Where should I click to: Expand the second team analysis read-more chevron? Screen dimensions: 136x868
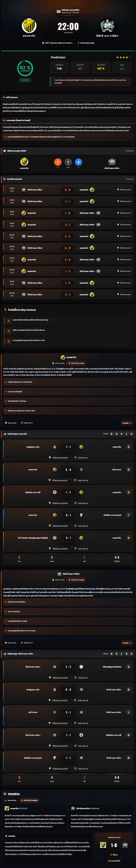click(127, 643)
